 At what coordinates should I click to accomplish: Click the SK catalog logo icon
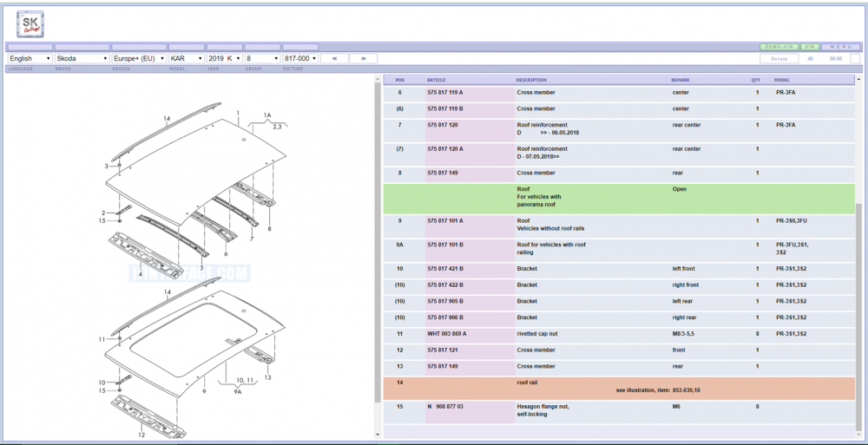click(x=30, y=24)
